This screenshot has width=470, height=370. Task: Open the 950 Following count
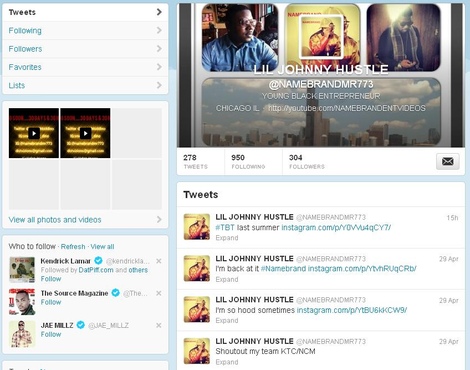point(248,161)
